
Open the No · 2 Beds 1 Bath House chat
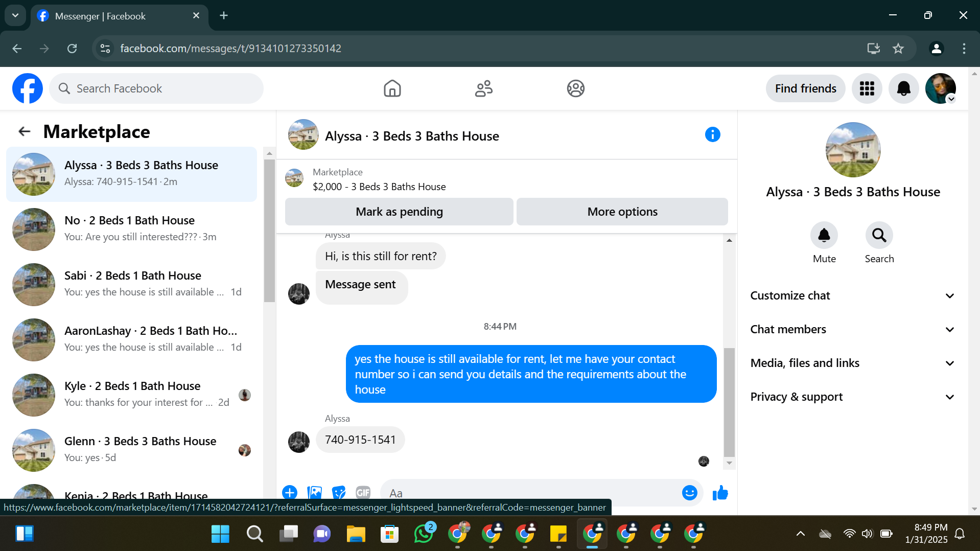point(132,229)
